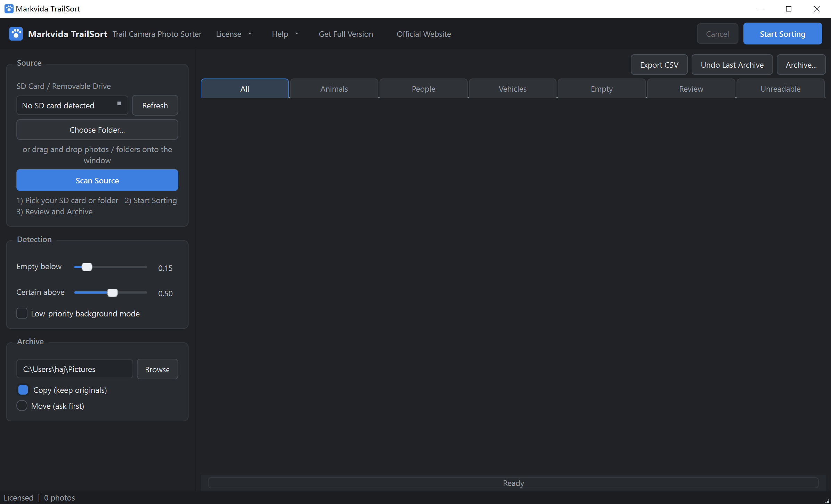
Task: Switch to the Animals tab
Action: pos(334,89)
